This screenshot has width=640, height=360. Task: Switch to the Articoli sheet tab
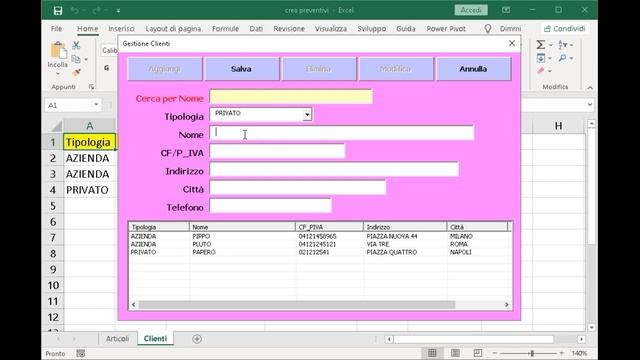[x=117, y=339]
